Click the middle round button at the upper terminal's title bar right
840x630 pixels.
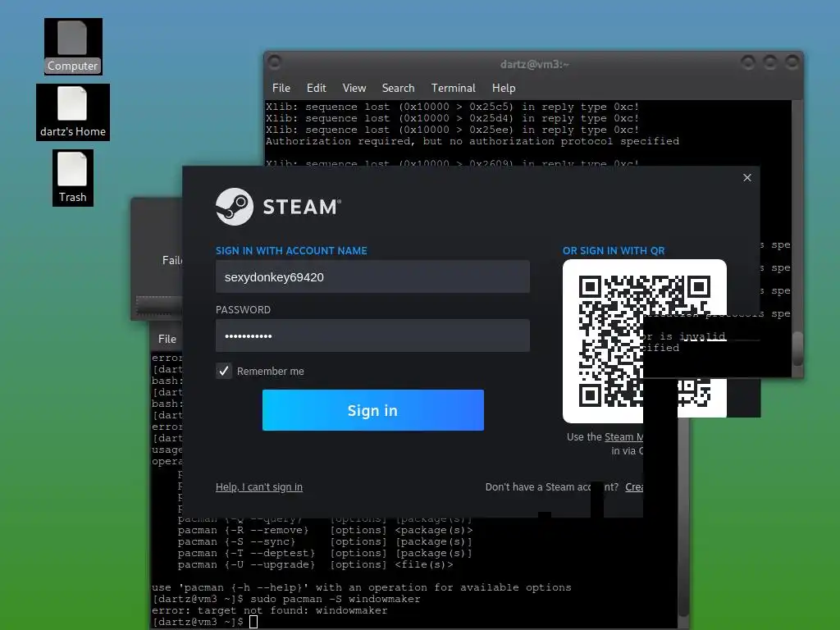click(x=769, y=62)
